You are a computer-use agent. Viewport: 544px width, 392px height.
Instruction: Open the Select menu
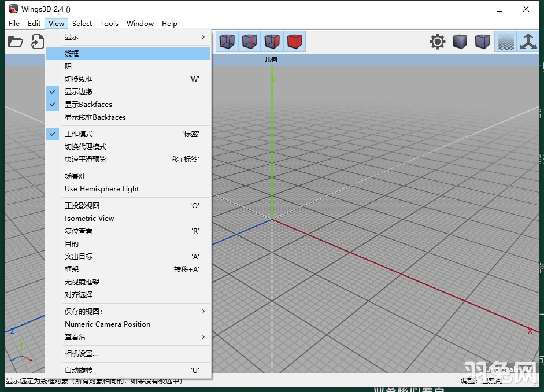coord(82,23)
